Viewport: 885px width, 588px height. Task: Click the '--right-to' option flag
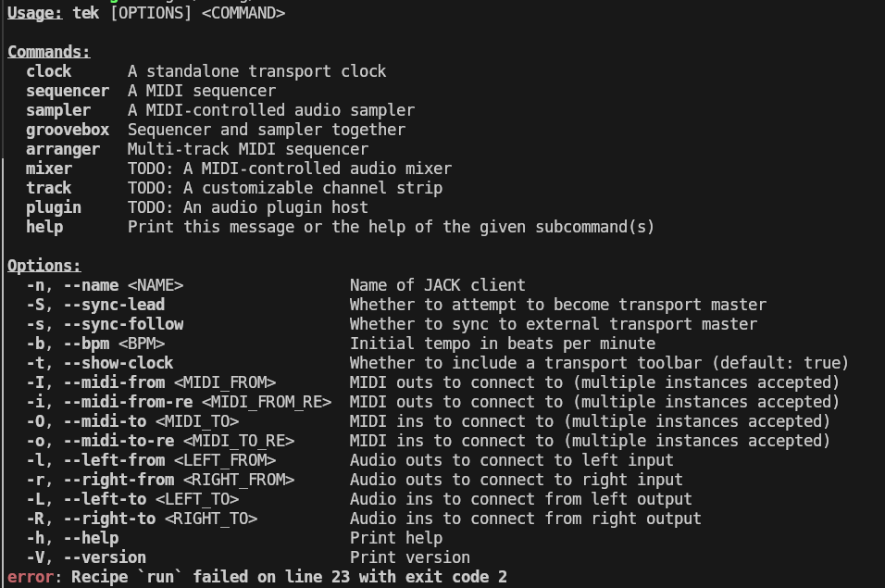(109, 519)
